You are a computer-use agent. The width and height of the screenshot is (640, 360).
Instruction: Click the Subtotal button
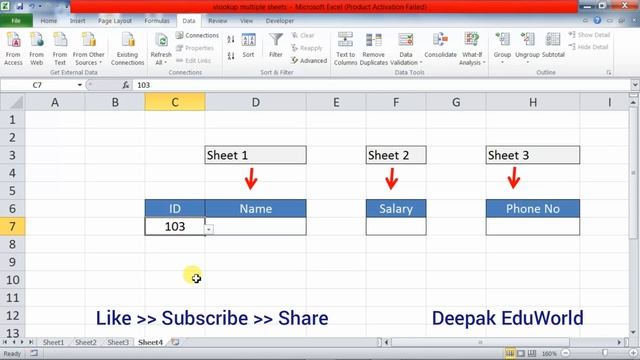coord(553,46)
